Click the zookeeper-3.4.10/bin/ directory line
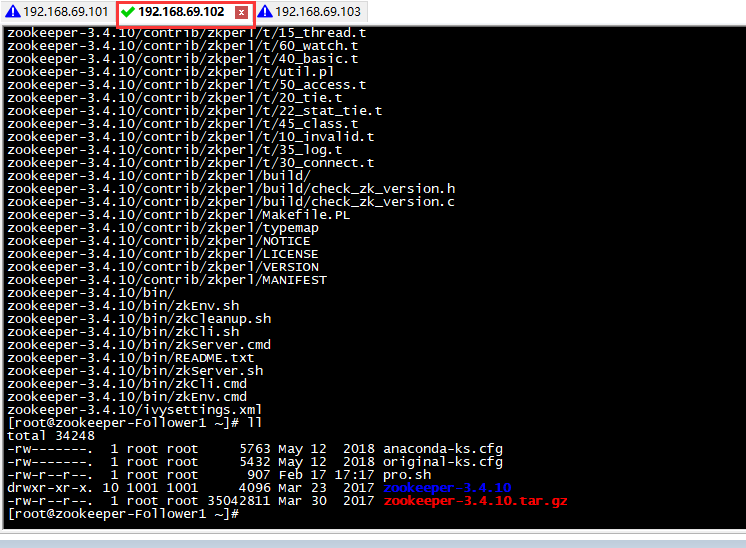 pos(91,293)
